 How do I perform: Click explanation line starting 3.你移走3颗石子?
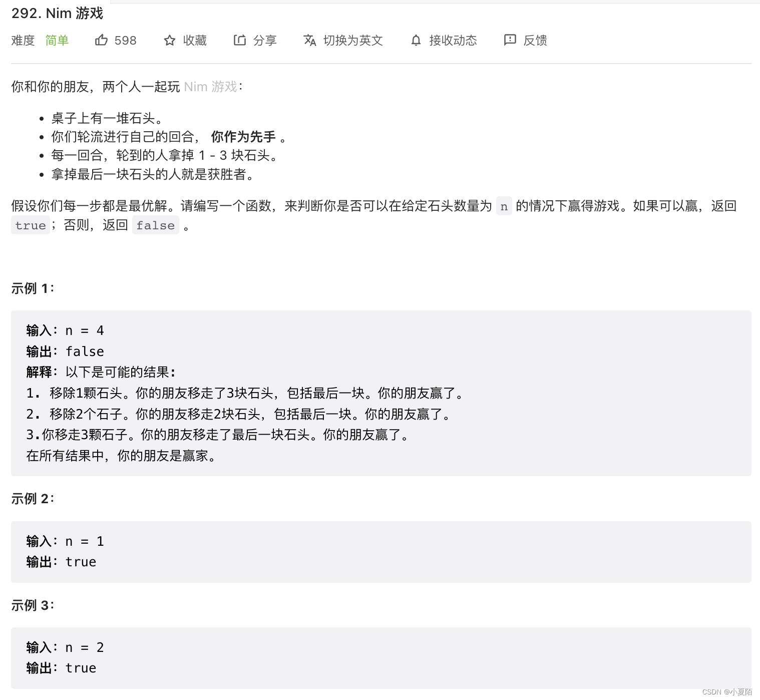(218, 435)
